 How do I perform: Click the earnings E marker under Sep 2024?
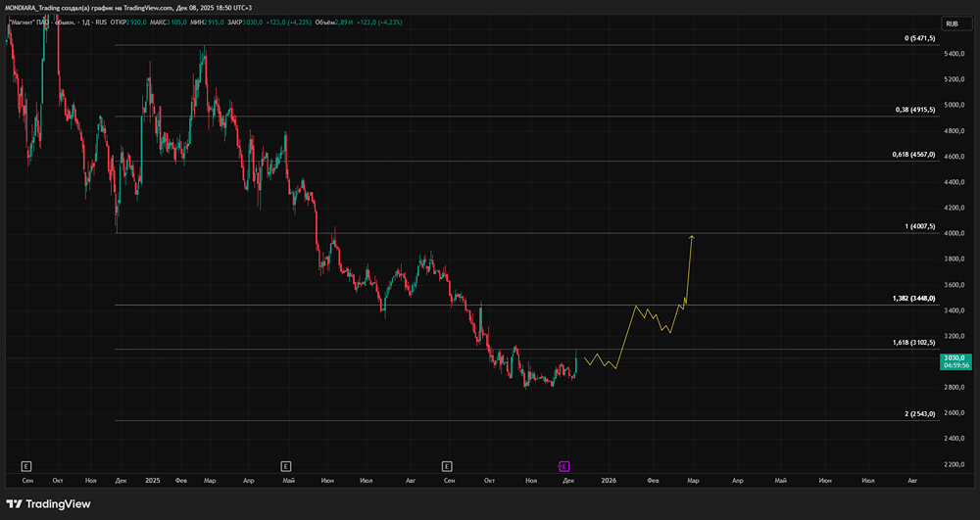tap(26, 466)
